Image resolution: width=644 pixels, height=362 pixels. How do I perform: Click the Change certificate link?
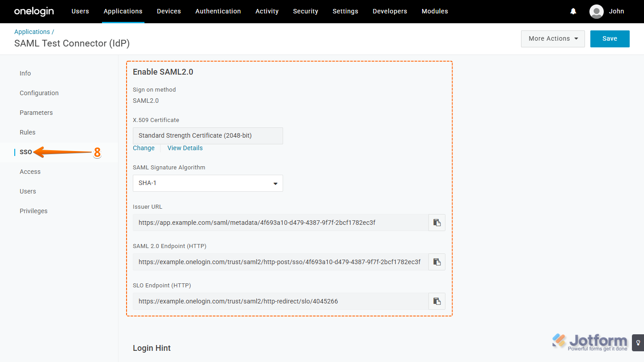[144, 148]
